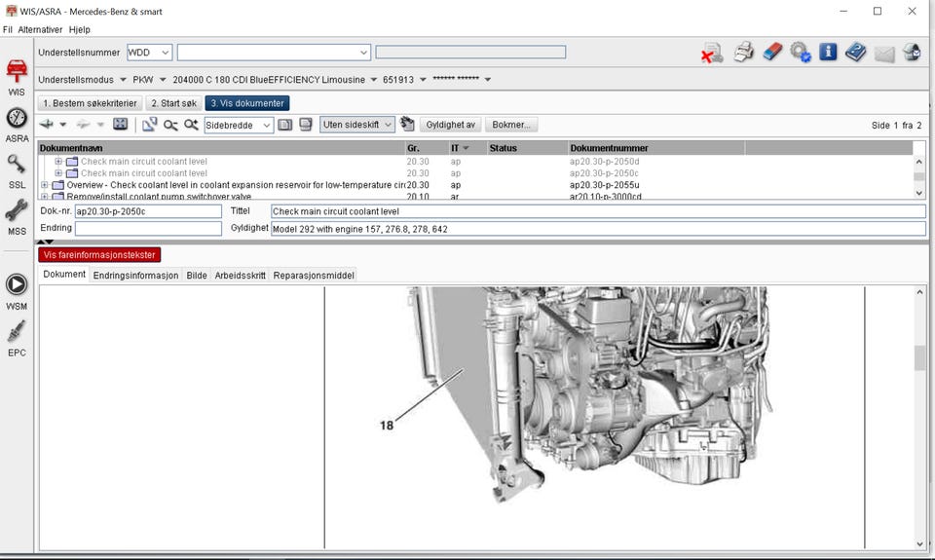Switch to the Arbeidsskritt tab

pyautogui.click(x=240, y=275)
